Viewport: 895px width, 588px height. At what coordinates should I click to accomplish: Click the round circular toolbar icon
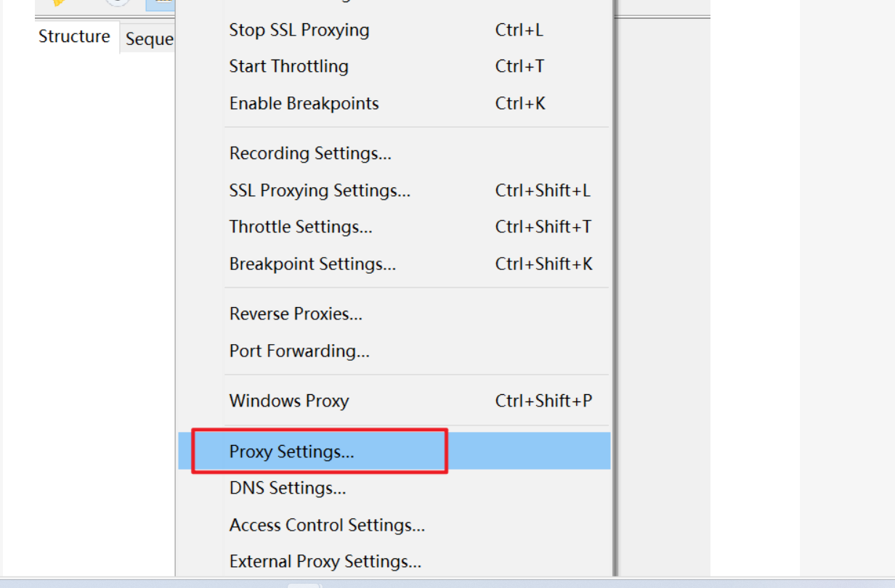point(118,3)
